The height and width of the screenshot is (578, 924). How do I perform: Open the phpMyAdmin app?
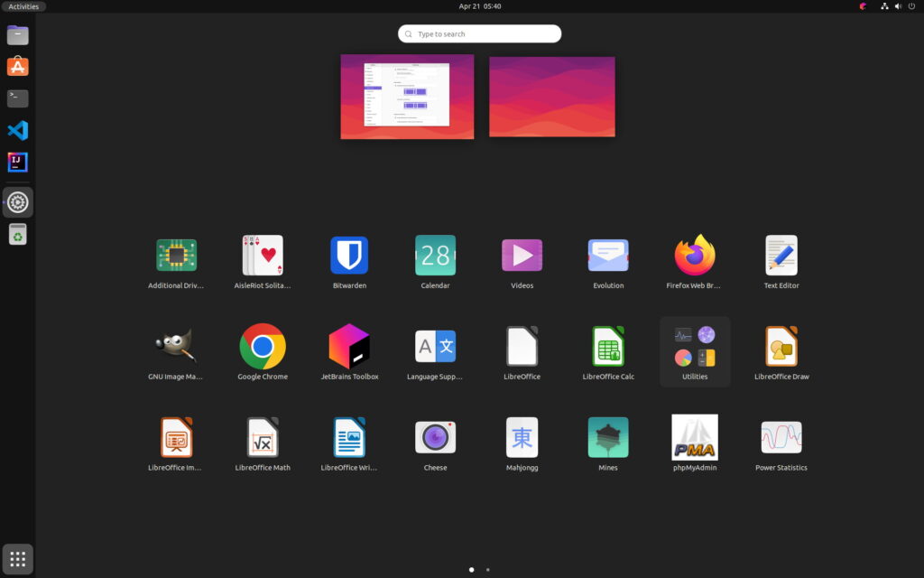click(695, 438)
